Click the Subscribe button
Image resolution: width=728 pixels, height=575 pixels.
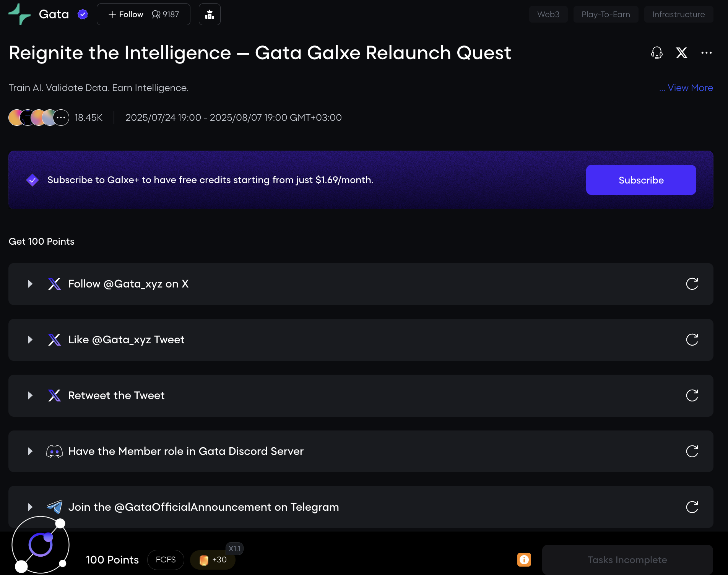click(x=641, y=180)
